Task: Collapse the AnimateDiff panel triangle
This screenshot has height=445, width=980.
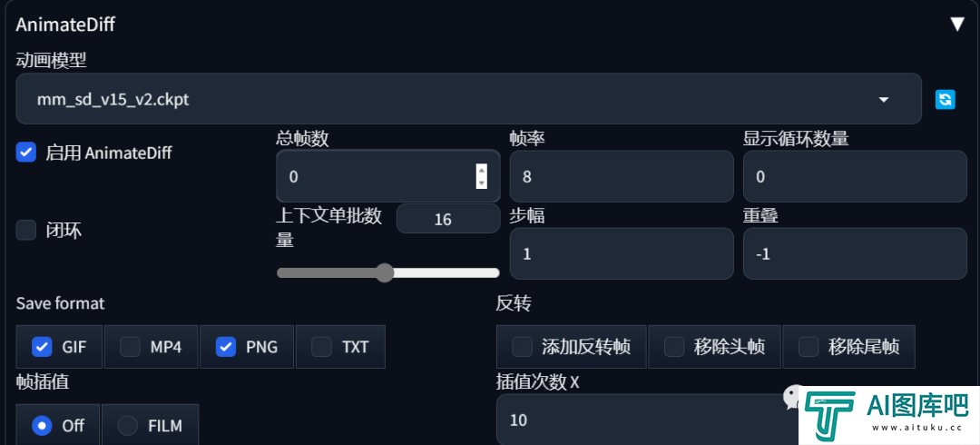Action: (957, 25)
